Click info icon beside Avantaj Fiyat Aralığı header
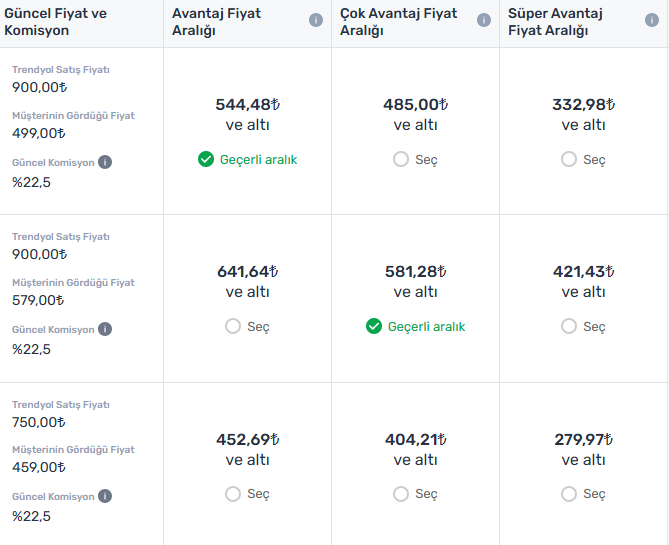 [316, 20]
